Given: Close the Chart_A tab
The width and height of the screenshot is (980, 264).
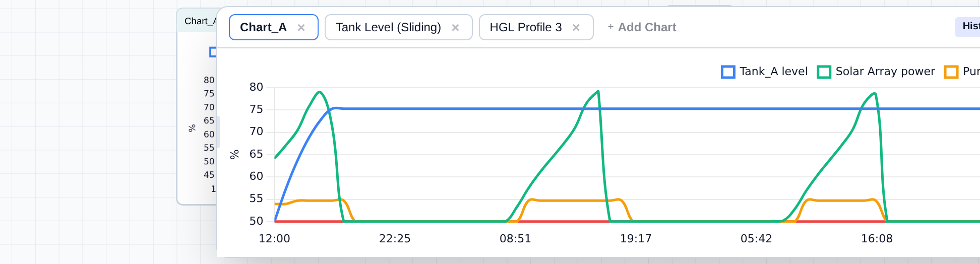Looking at the screenshot, I should pos(301,28).
